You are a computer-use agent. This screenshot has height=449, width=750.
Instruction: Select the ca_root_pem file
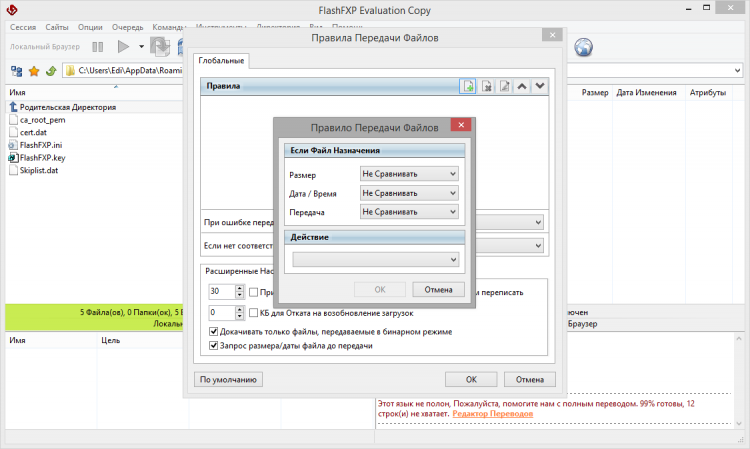(42, 120)
